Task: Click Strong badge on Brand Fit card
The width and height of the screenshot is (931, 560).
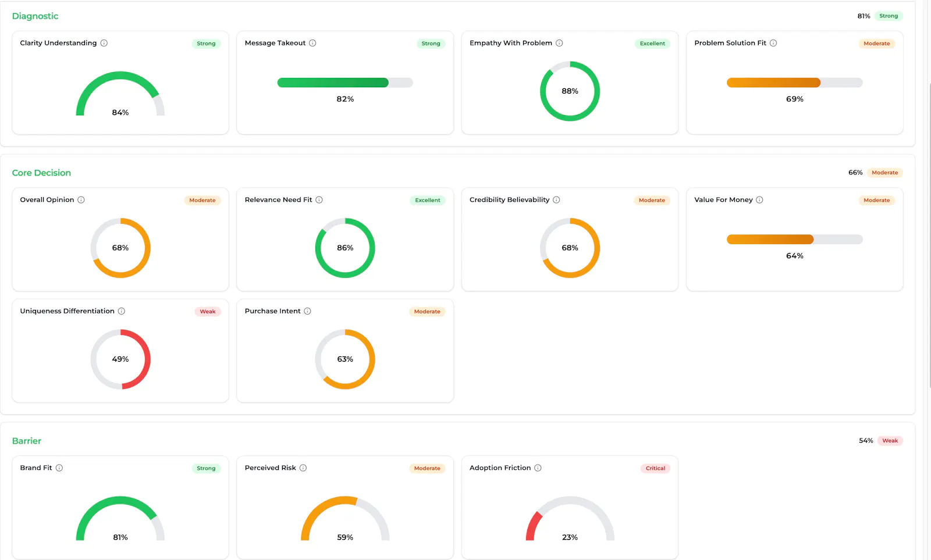Action: (x=206, y=469)
